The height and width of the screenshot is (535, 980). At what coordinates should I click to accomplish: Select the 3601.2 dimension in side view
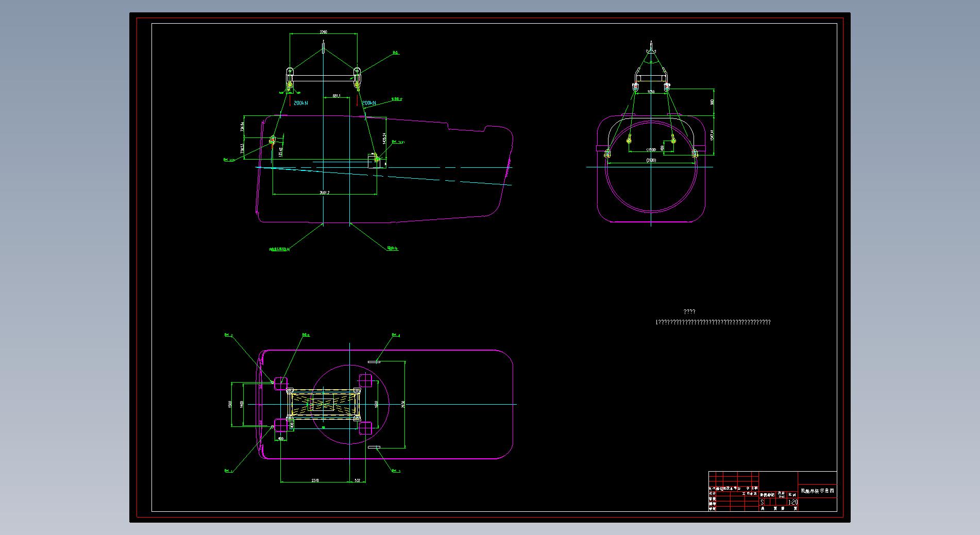324,193
